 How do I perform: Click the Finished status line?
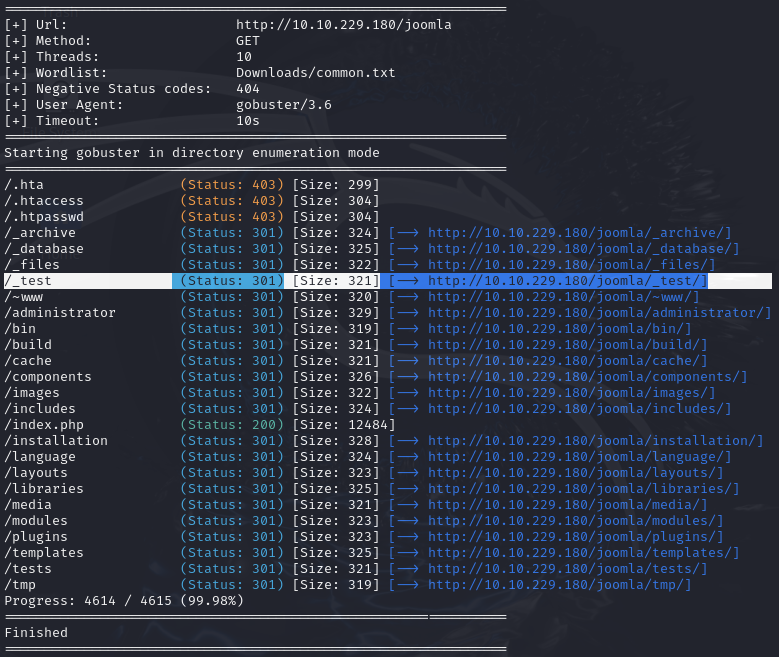[x=36, y=632]
